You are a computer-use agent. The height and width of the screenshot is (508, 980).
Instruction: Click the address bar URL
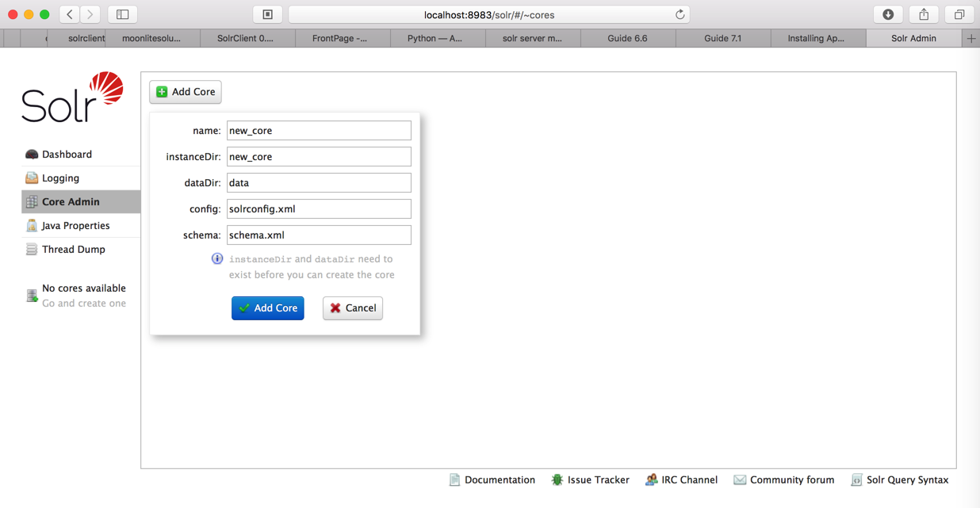[489, 14]
